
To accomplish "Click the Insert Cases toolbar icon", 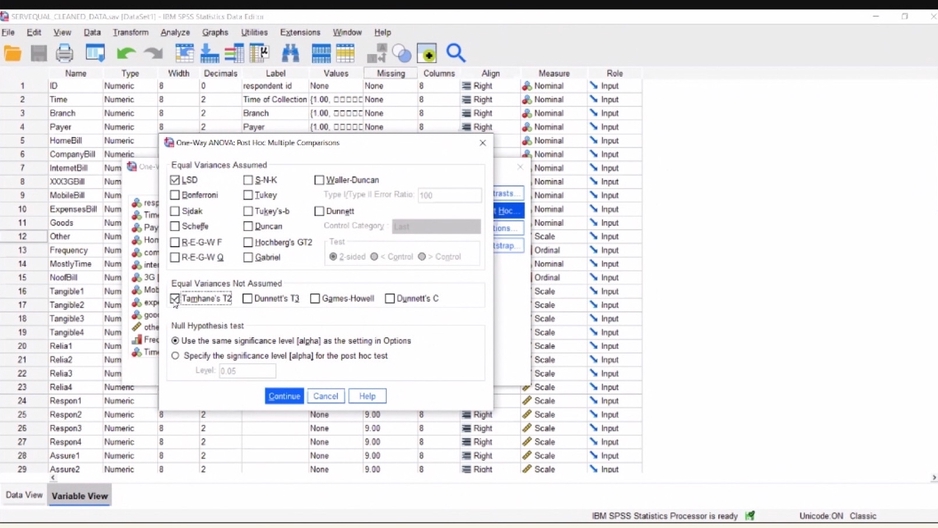I will coord(321,54).
